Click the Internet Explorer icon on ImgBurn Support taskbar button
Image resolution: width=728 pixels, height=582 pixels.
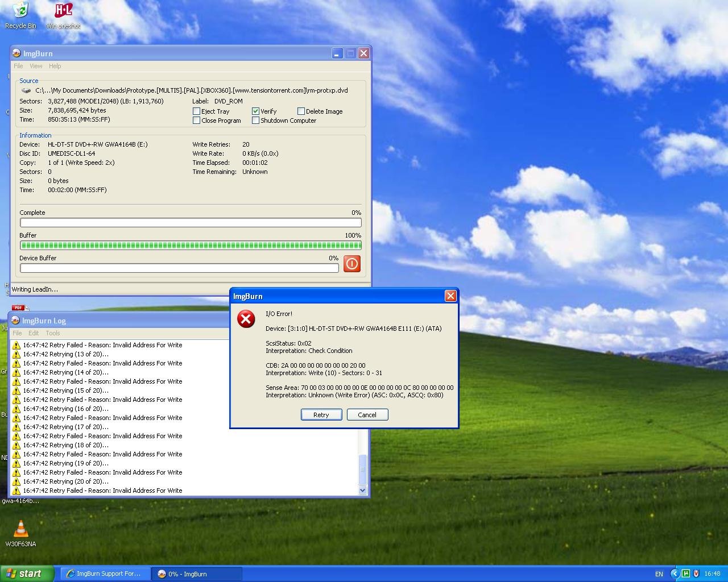coord(70,573)
